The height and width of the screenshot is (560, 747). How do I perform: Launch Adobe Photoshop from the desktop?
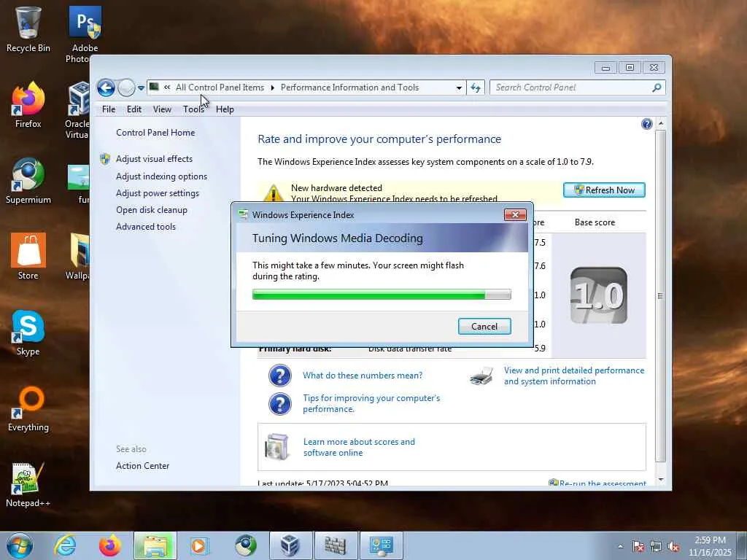click(x=85, y=34)
